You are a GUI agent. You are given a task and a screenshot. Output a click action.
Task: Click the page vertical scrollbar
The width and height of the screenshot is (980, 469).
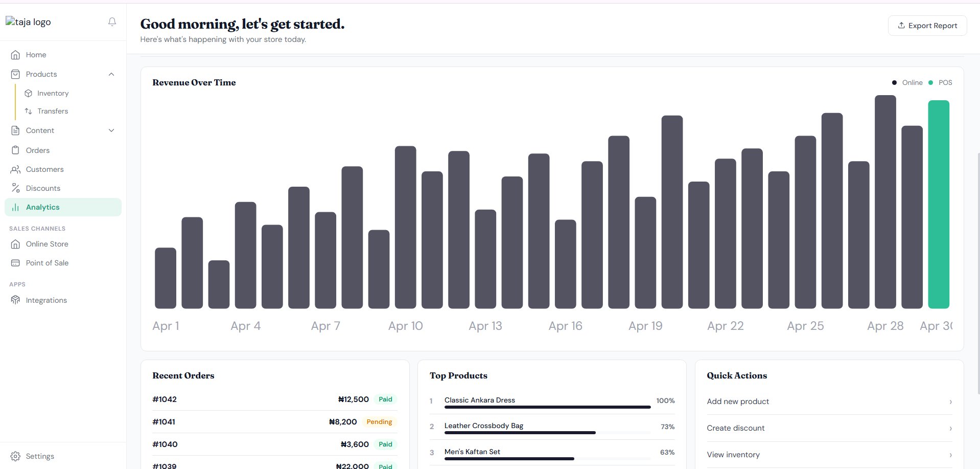coord(978,274)
